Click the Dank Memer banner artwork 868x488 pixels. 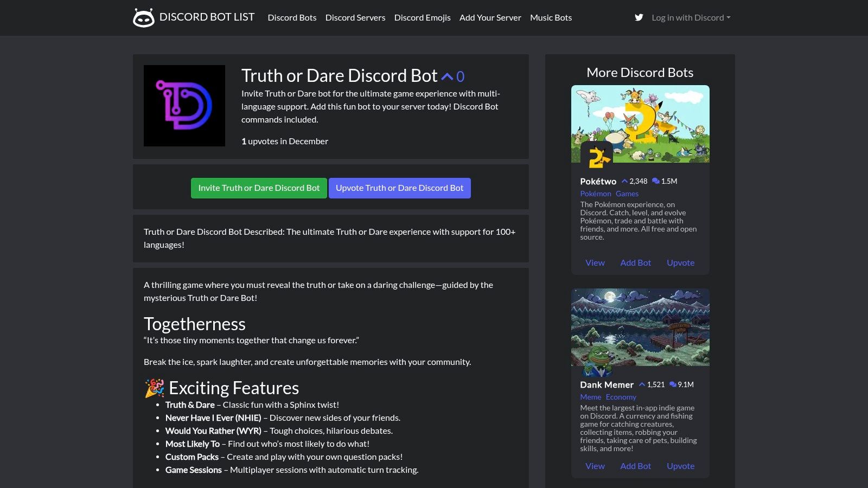coord(640,327)
